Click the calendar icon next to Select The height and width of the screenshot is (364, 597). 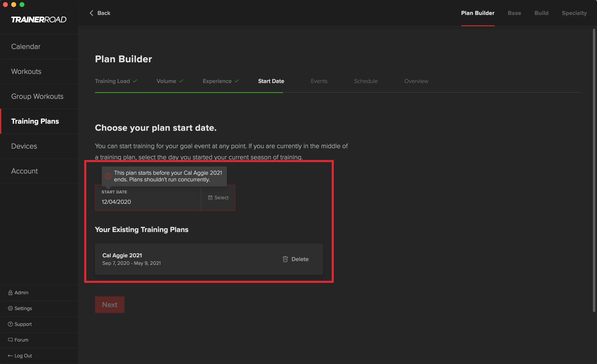210,198
